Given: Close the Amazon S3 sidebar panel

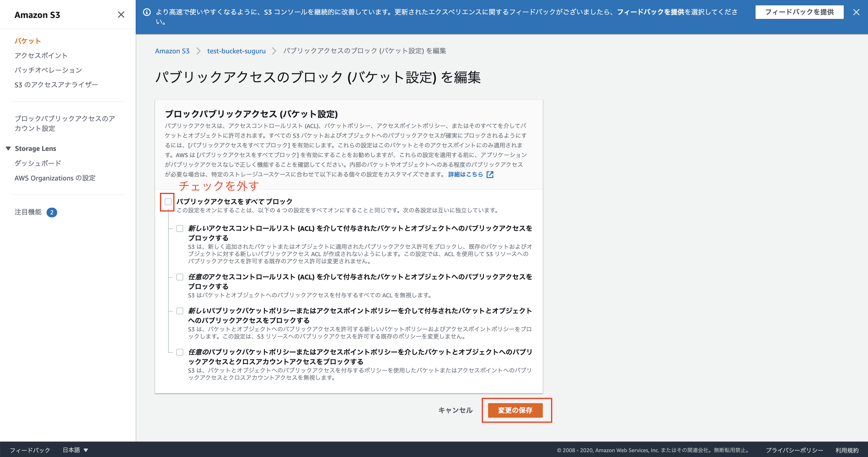Looking at the screenshot, I should click(121, 15).
